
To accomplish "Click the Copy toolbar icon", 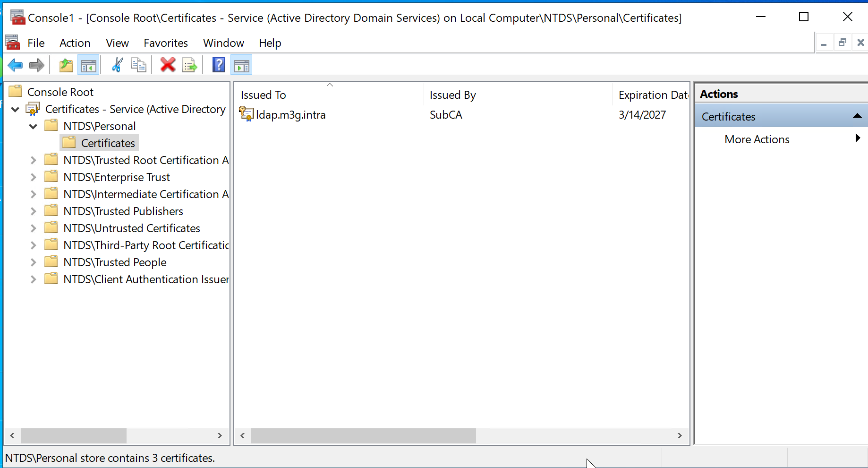I will pyautogui.click(x=138, y=65).
